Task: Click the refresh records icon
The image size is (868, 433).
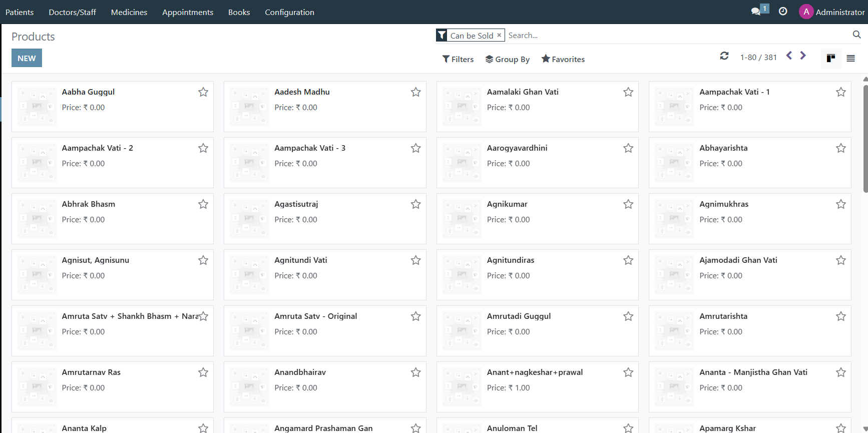Action: click(x=724, y=56)
